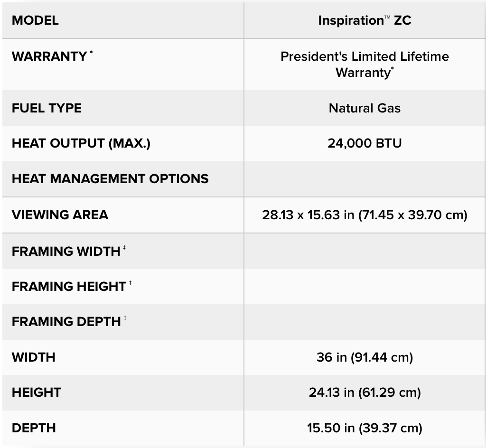Image resolution: width=486 pixels, height=448 pixels.
Task: Click the FRAMING HEIGHT label
Action: [x=69, y=287]
